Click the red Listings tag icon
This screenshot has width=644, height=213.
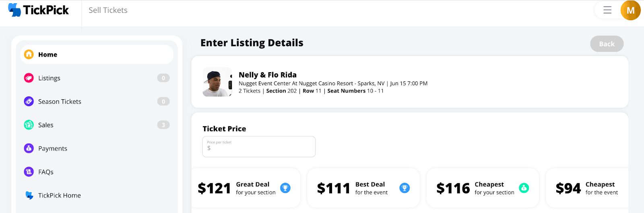(29, 78)
